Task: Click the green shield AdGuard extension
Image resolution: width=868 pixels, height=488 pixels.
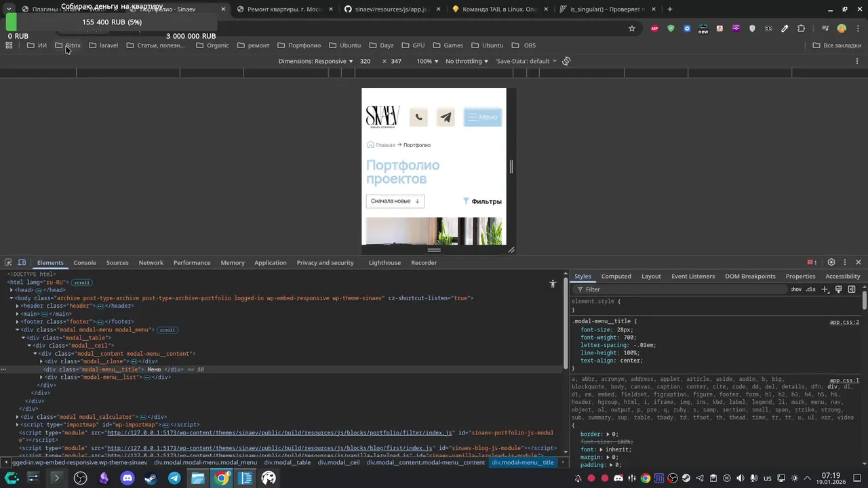Action: pos(671,28)
